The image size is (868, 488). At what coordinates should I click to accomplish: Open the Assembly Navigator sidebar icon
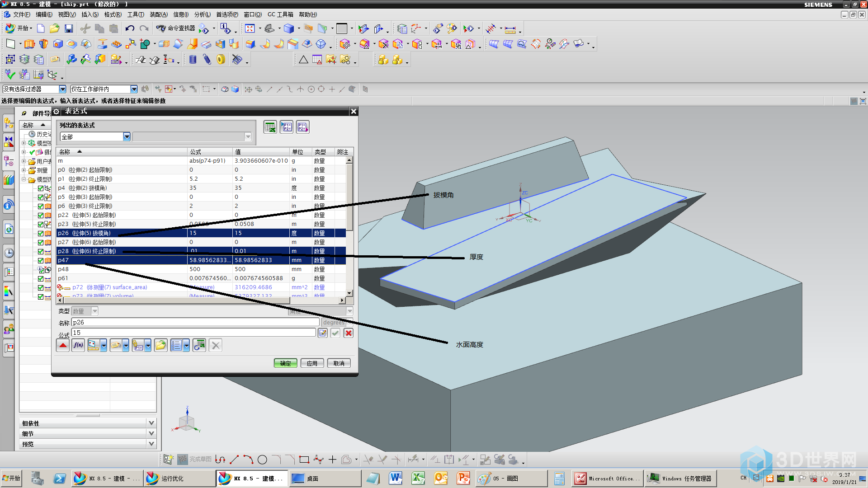coord(9,122)
